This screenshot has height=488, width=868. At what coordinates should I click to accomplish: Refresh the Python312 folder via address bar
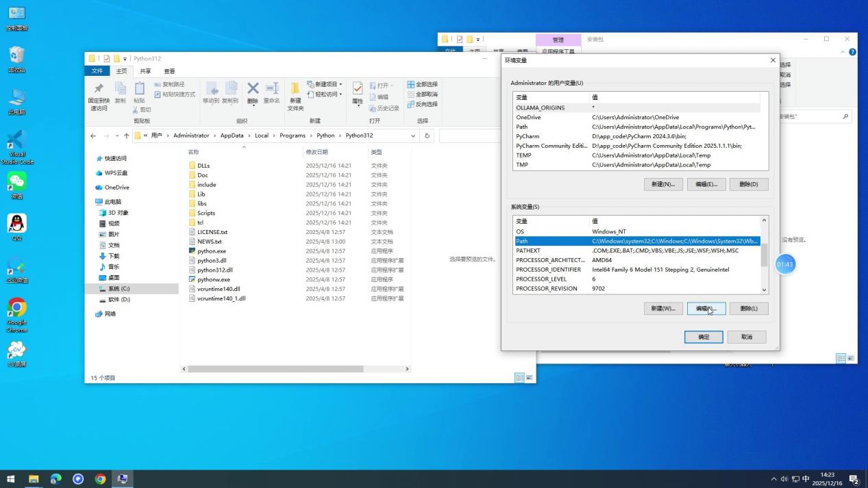[x=427, y=136]
